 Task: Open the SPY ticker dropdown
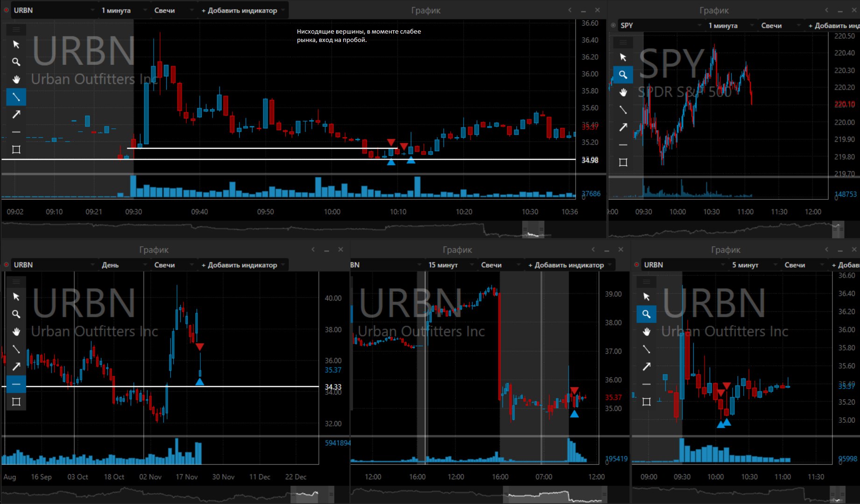coord(661,25)
